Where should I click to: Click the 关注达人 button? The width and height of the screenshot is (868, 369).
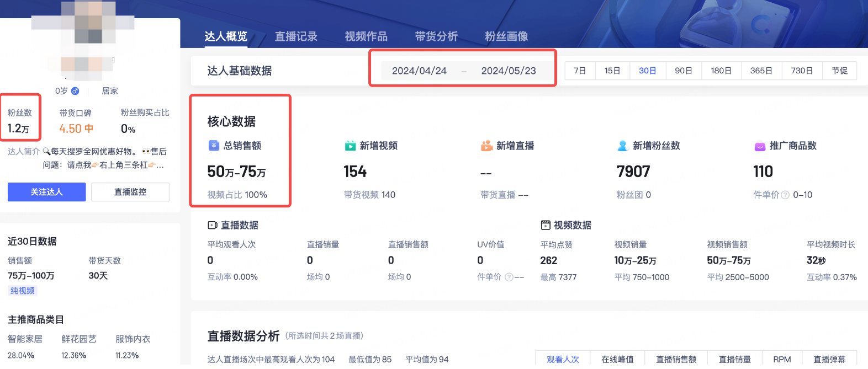point(47,192)
